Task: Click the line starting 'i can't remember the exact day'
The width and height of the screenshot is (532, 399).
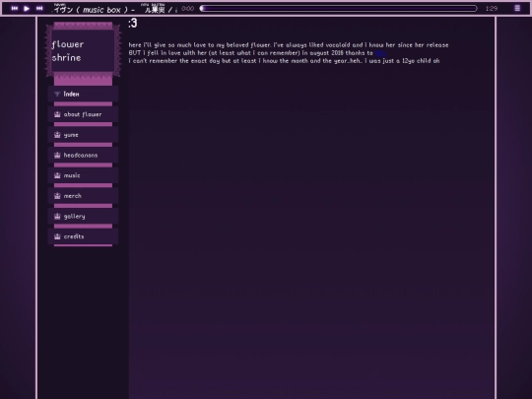Action: click(x=284, y=61)
